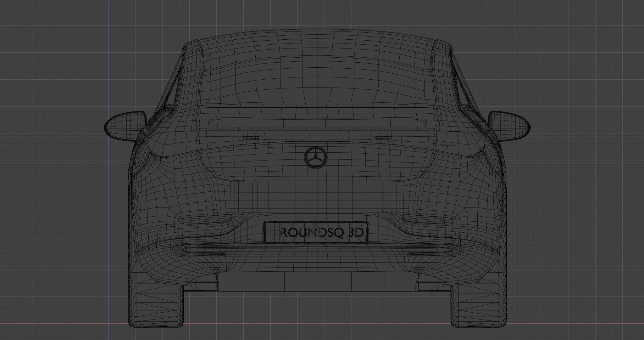
Task: Select the left lower bumper reflector
Action: click(x=206, y=219)
